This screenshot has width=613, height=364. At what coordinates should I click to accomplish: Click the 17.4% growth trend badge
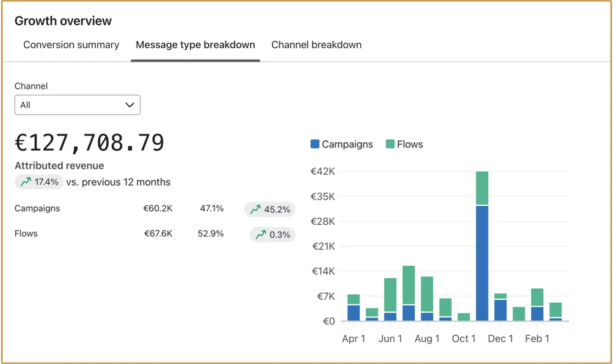39,182
